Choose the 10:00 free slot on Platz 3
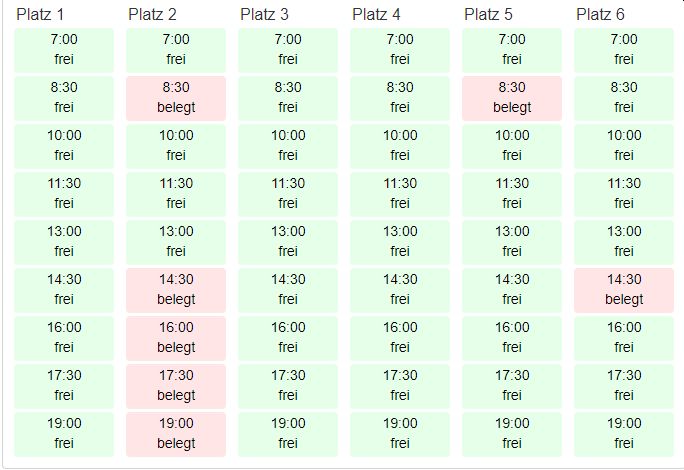The height and width of the screenshot is (470, 684). (288, 146)
